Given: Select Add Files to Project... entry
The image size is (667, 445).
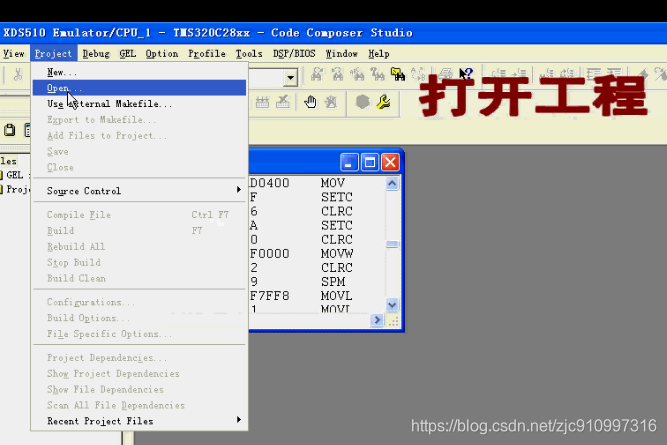Looking at the screenshot, I should (x=140, y=136).
